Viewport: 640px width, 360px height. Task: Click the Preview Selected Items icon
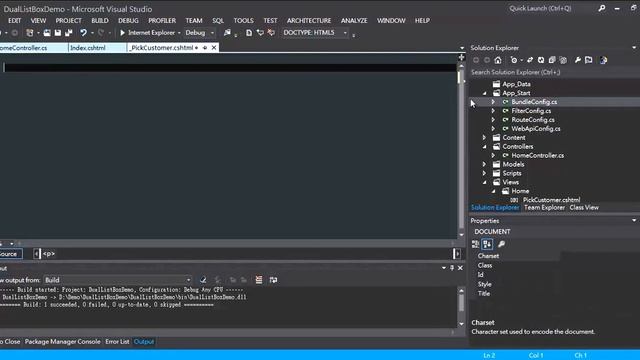[589, 60]
